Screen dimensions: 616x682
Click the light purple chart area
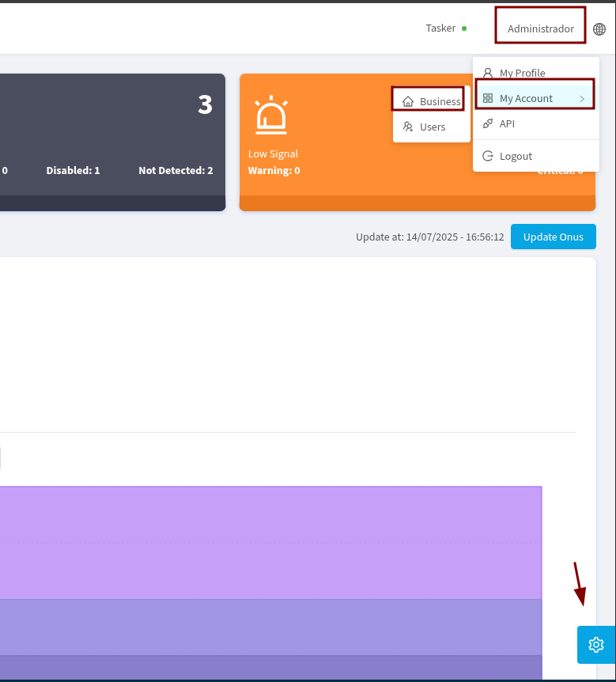coord(269,542)
